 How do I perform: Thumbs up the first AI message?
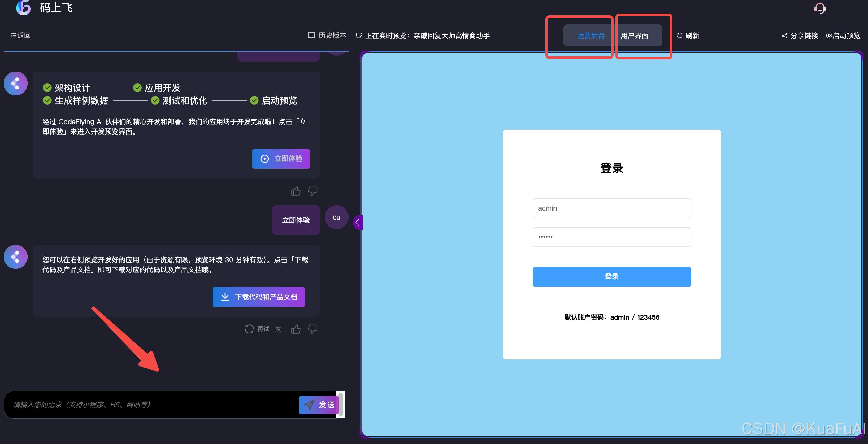click(x=296, y=191)
